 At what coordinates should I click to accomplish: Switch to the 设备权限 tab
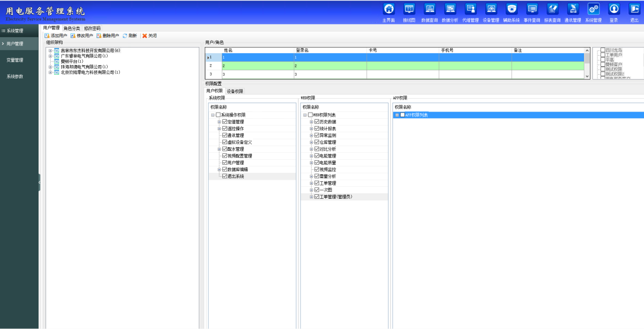click(x=235, y=91)
